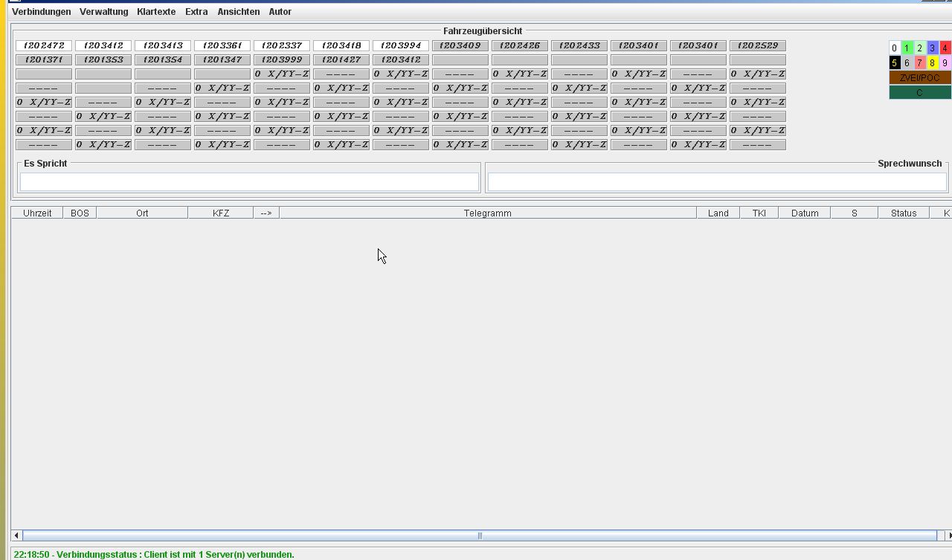Click the brown ZVEI/POC legend box
This screenshot has width=952, height=560.
pyautogui.click(x=919, y=78)
